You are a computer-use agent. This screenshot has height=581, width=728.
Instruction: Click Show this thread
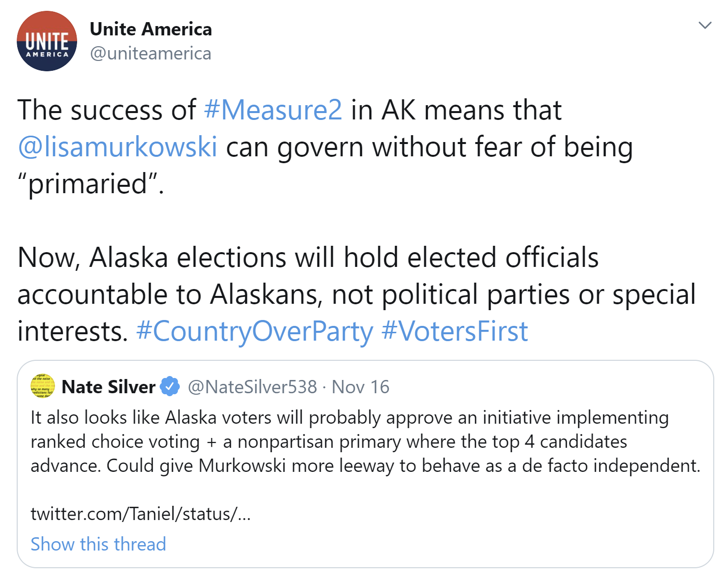[98, 544]
